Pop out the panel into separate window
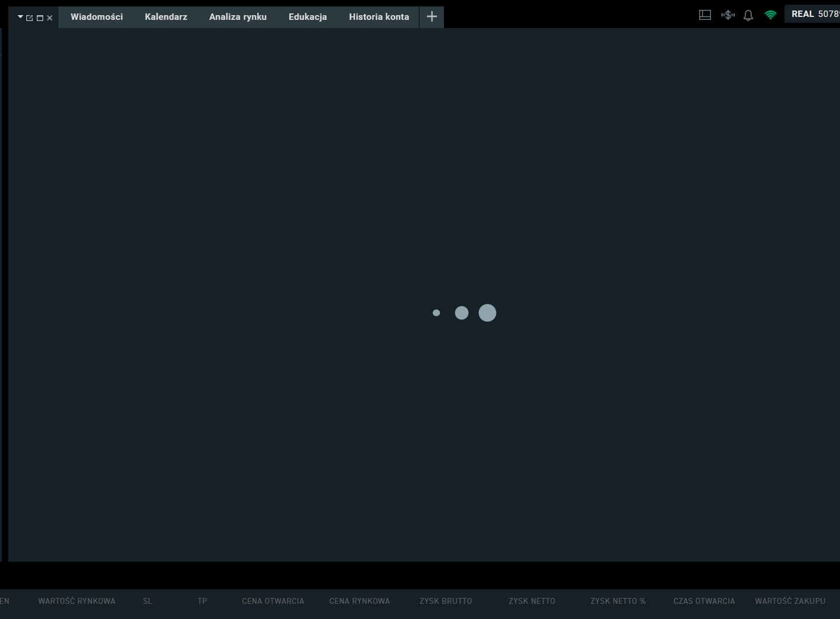Screen dimensions: 840x619 coord(30,18)
